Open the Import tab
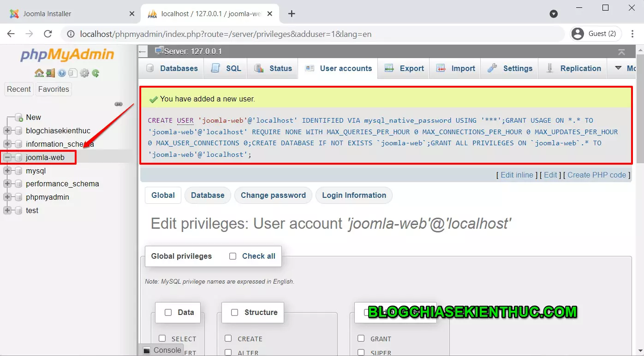The width and height of the screenshot is (644, 356). [x=455, y=68]
